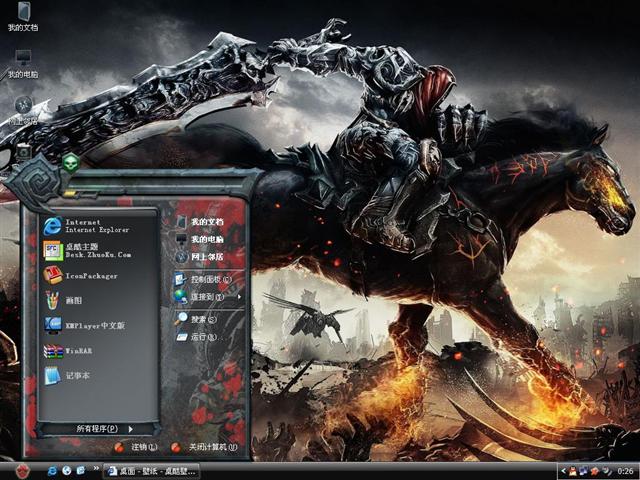The height and width of the screenshot is (480, 640).
Task: Open 搜索(S) search from the start menu
Action: 209,319
